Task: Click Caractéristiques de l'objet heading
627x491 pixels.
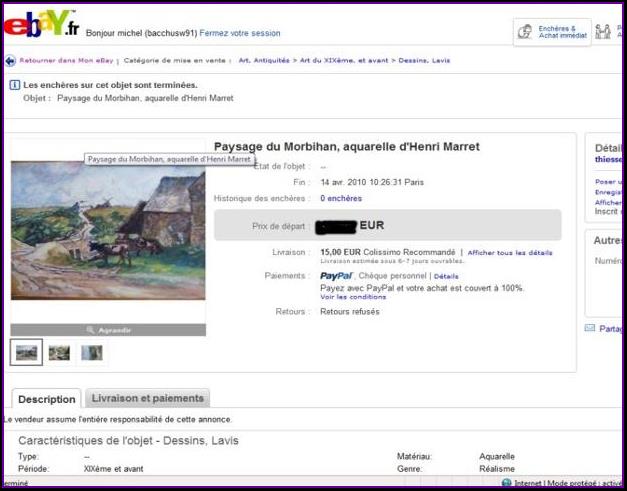Action: [128, 441]
